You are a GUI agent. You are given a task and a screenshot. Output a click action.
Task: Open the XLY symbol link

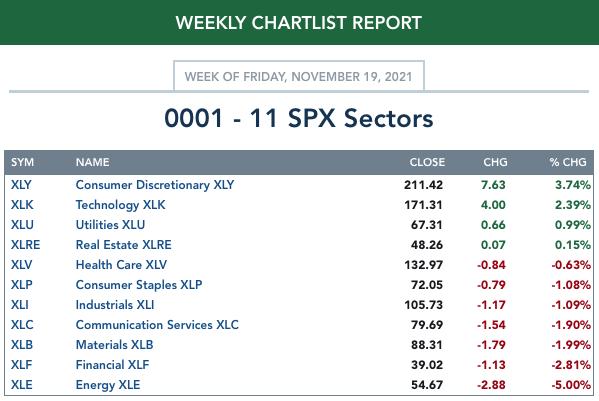[21, 185]
